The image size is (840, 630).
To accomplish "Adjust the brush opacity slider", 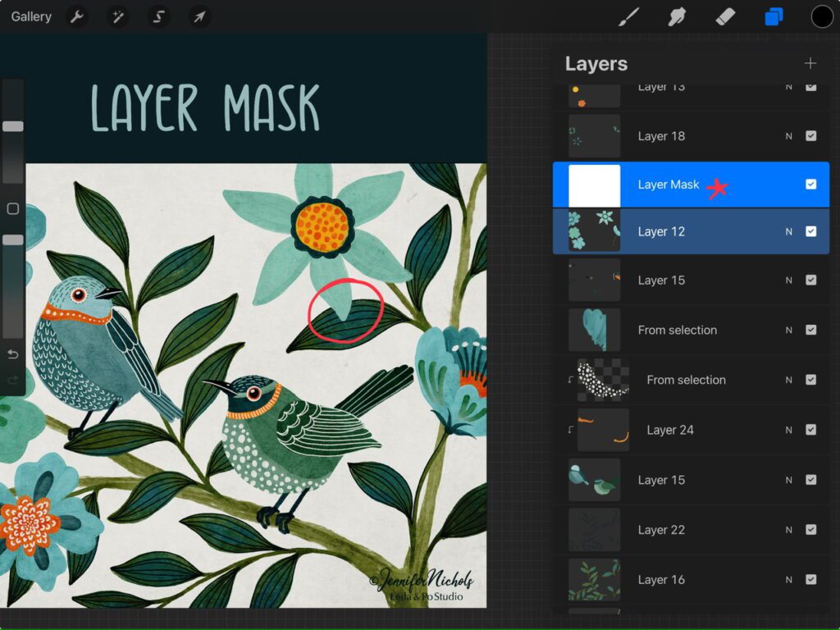I will click(x=13, y=240).
